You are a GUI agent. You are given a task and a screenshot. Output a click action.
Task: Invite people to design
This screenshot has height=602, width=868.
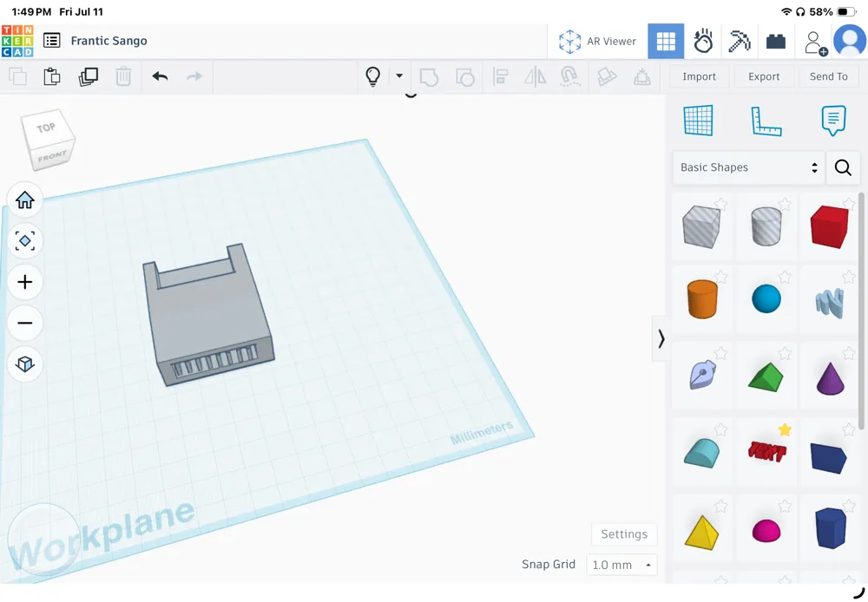click(815, 43)
